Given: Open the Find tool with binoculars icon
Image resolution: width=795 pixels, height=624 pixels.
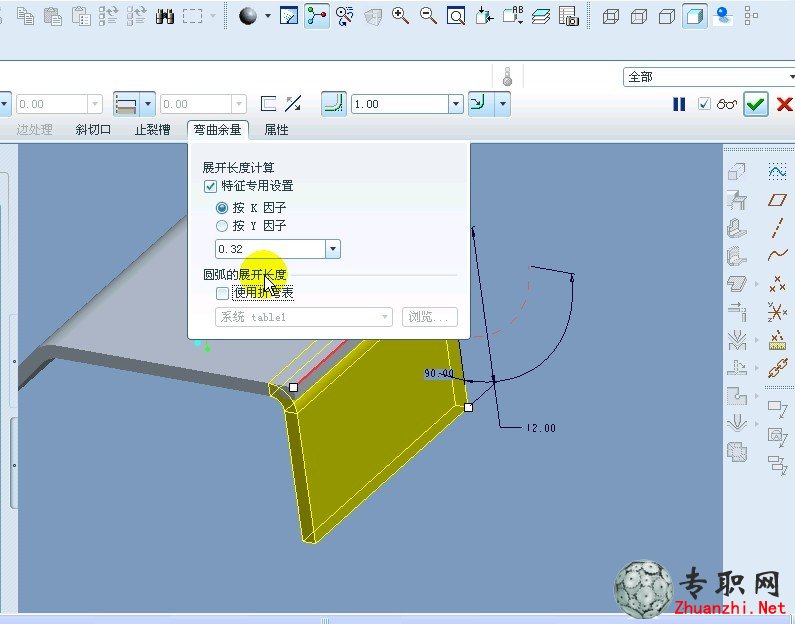Looking at the screenshot, I should (164, 16).
